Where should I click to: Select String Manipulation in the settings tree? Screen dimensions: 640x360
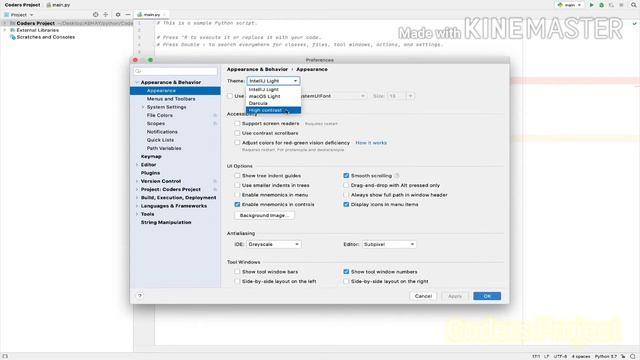(166, 222)
